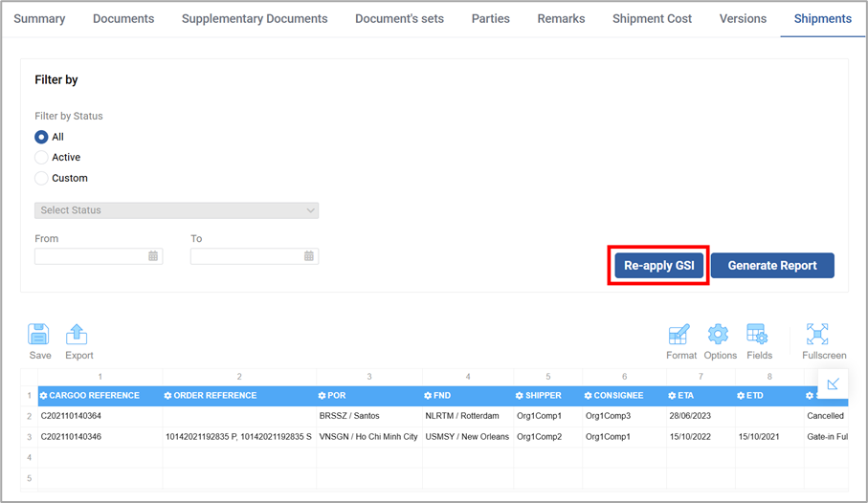Click gear icon on SHIPPER column
This screenshot has width=868, height=503.
point(520,396)
